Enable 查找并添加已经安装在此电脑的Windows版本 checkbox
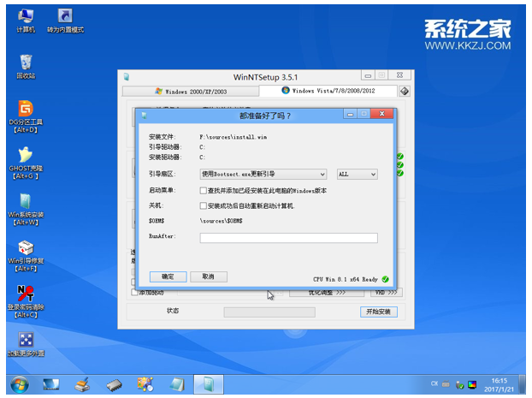Screen dimensions: 532x398 point(204,191)
